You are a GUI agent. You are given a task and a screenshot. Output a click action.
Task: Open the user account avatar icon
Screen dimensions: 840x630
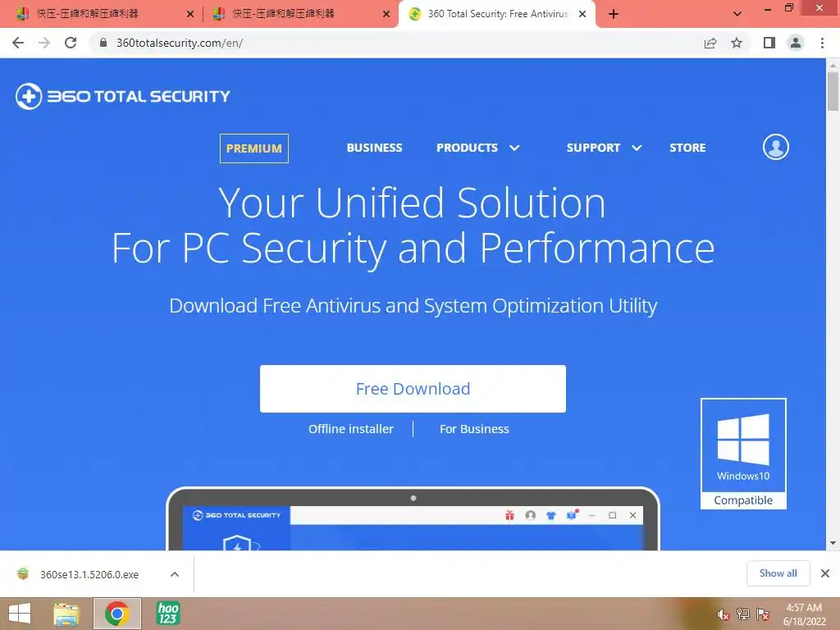tap(776, 148)
